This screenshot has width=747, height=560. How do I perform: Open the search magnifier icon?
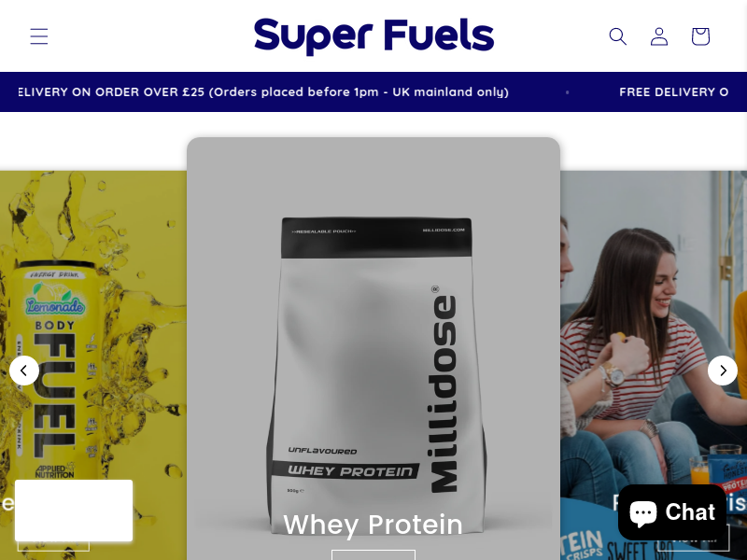618,36
